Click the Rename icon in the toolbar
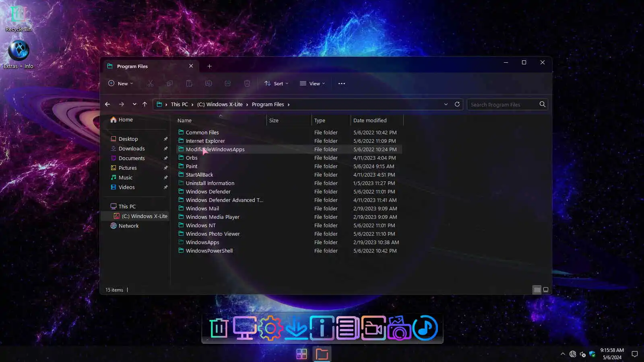This screenshot has height=362, width=644. click(x=208, y=83)
